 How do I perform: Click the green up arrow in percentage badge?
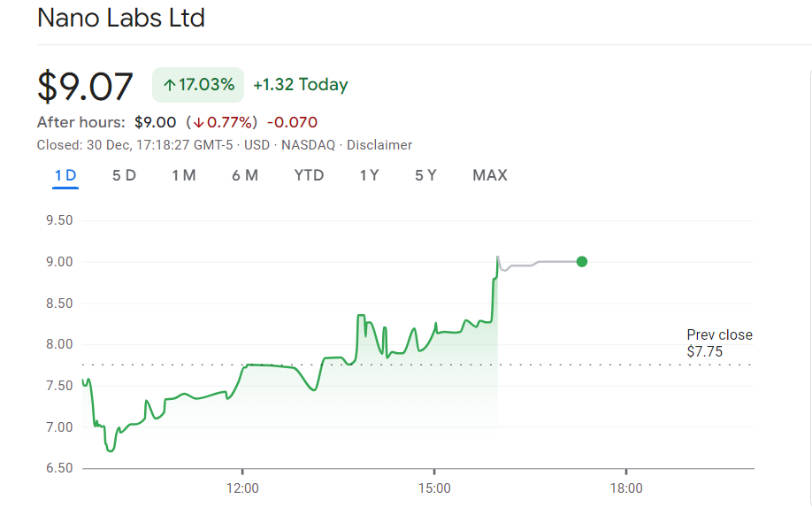pos(170,85)
